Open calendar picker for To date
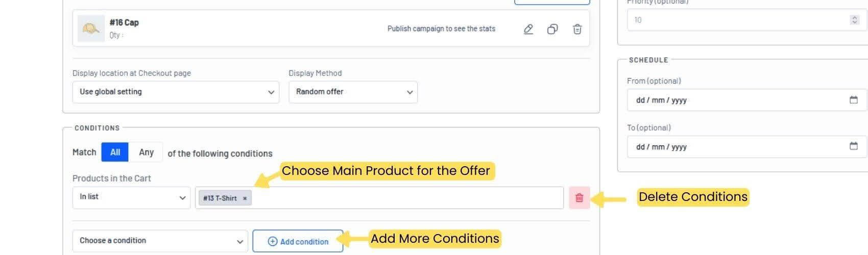Image resolution: width=868 pixels, height=255 pixels. pyautogui.click(x=853, y=146)
